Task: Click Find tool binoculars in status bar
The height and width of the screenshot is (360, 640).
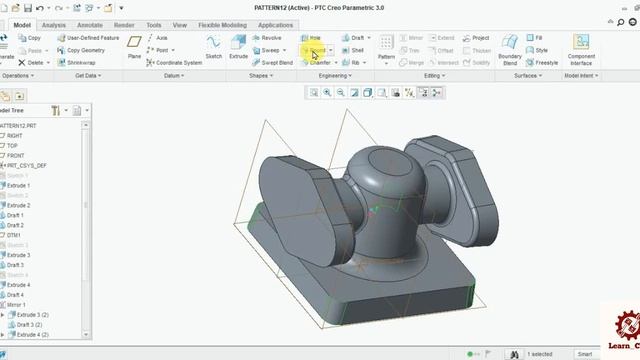Action: click(514, 355)
